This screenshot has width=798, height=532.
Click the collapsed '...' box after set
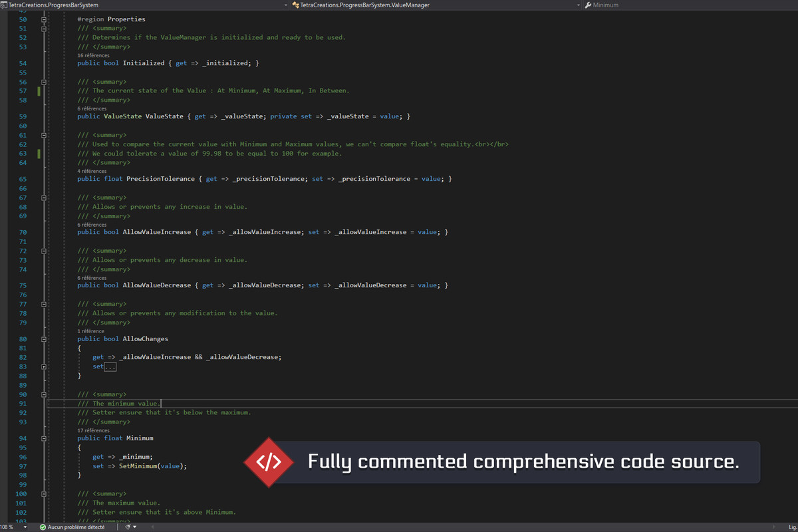[x=110, y=366]
